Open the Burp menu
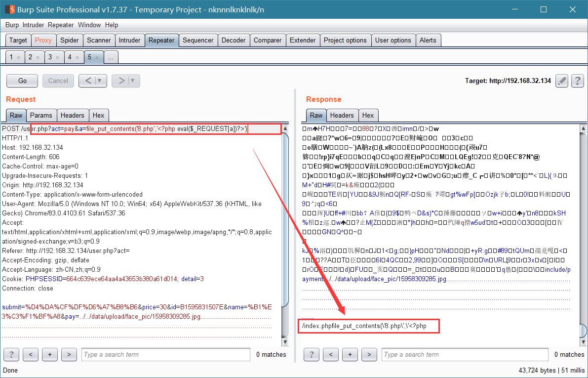 point(12,25)
